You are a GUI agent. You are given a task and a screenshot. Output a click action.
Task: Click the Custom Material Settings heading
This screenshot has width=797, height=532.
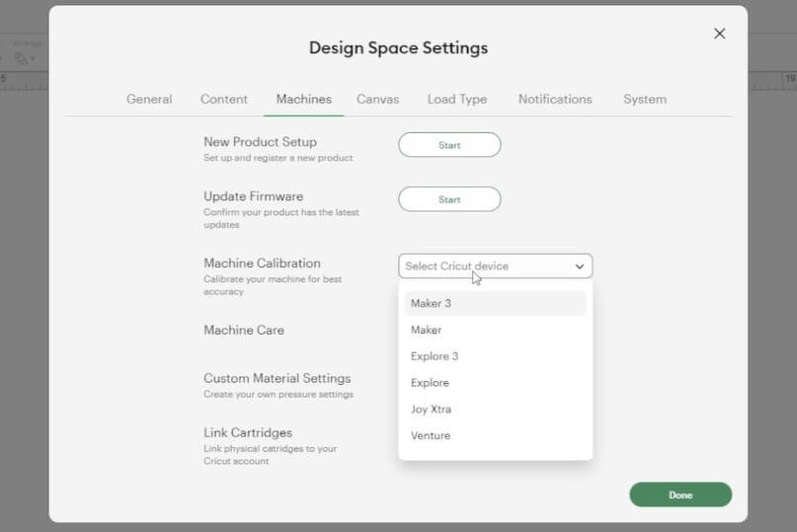point(277,379)
